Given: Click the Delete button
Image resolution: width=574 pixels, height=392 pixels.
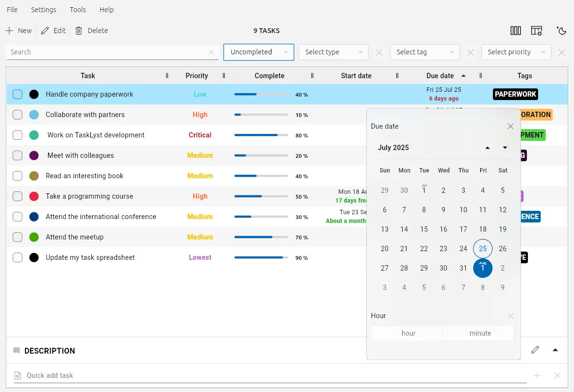Looking at the screenshot, I should (92, 31).
